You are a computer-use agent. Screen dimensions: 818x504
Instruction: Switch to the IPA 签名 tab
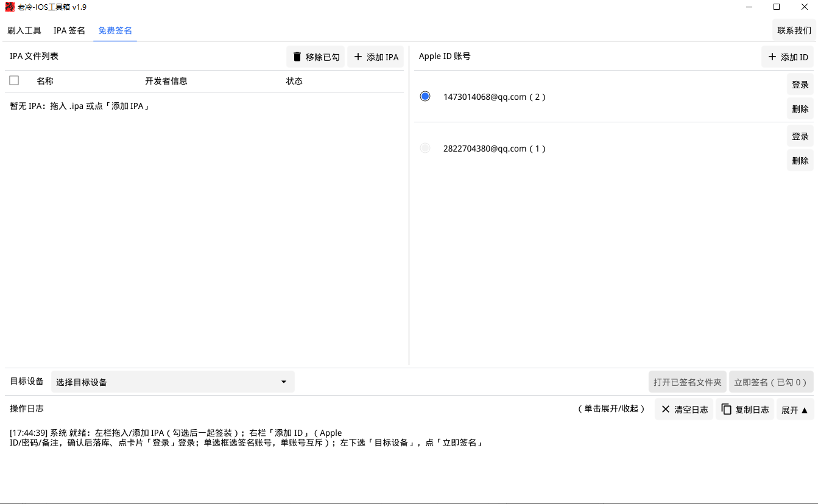point(69,30)
